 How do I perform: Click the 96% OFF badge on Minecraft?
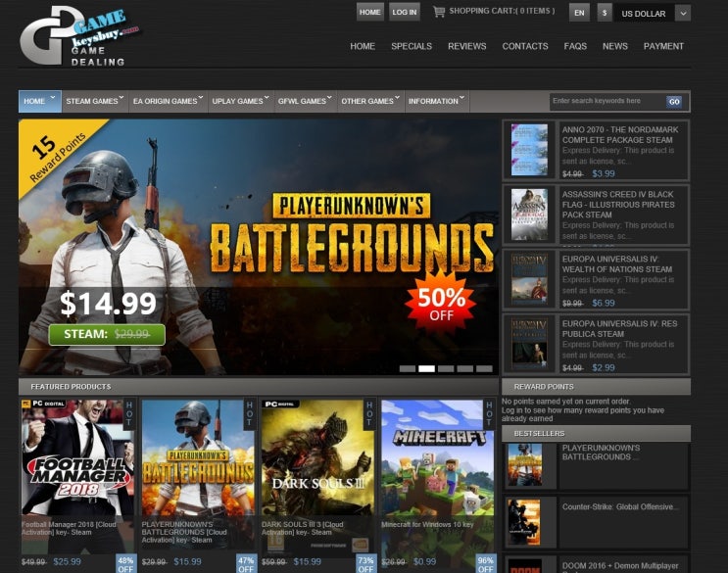[x=486, y=564]
